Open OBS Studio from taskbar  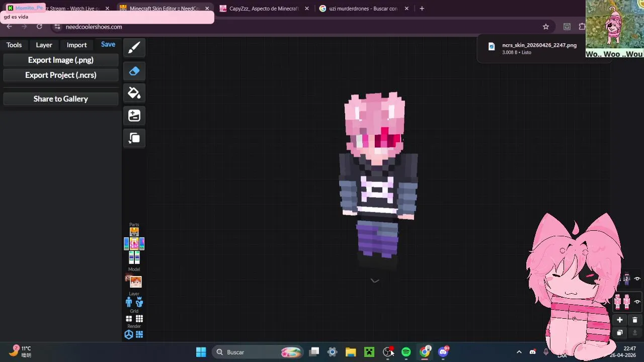coord(388,352)
